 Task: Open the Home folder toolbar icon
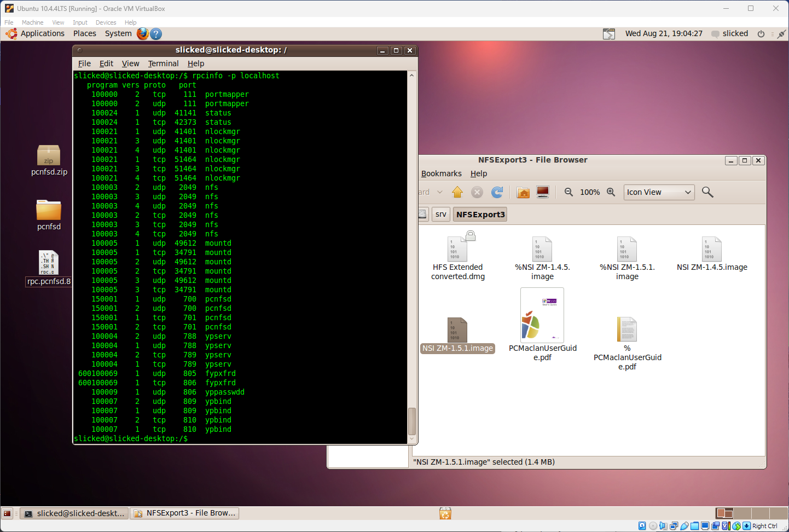[523, 192]
